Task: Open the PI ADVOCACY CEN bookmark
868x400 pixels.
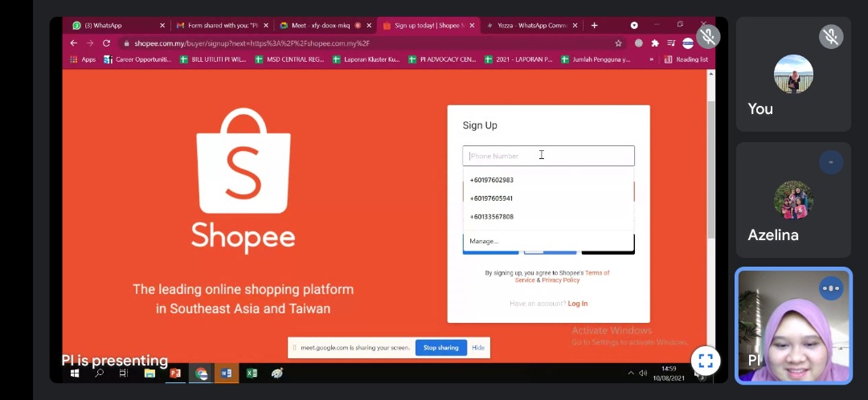Action: [442, 59]
